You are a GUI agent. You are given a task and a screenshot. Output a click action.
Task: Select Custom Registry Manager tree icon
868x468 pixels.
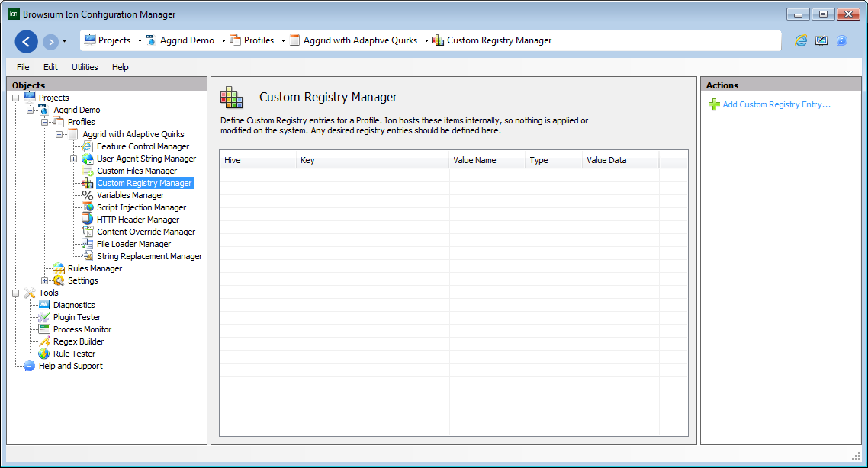[88, 183]
